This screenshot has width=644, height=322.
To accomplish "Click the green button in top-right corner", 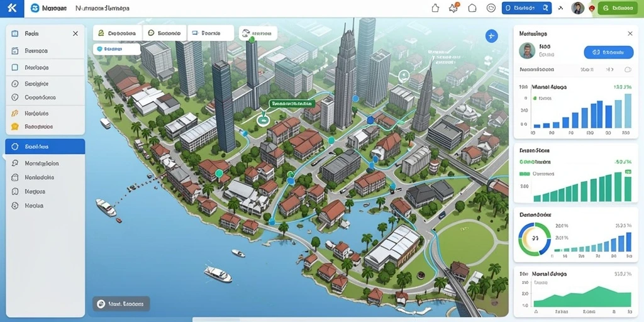I will pyautogui.click(x=618, y=8).
